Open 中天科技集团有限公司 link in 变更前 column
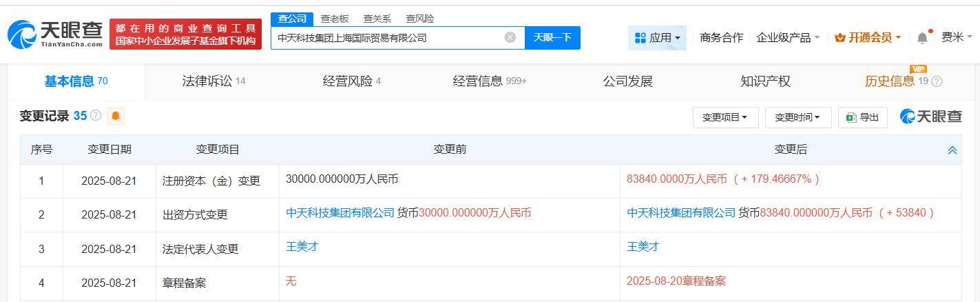Image resolution: width=980 pixels, height=302 pixels. pos(340,213)
